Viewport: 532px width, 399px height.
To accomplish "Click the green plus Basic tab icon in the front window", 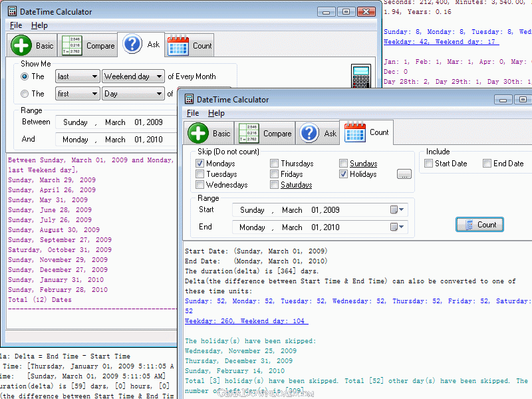I will [x=198, y=132].
